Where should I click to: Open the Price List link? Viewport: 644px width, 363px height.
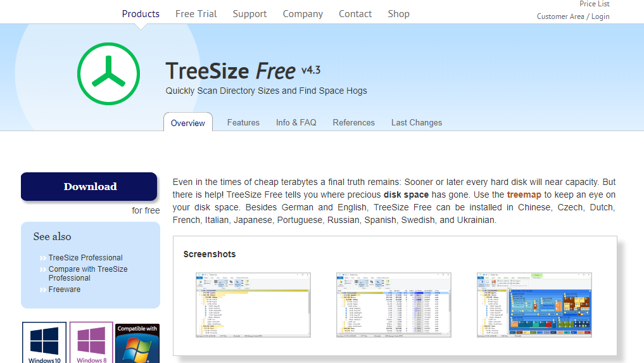coord(595,4)
